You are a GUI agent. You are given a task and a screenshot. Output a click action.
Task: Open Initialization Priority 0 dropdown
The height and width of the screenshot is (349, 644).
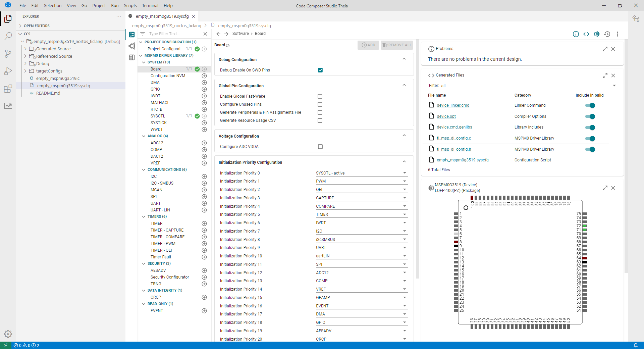(361, 173)
